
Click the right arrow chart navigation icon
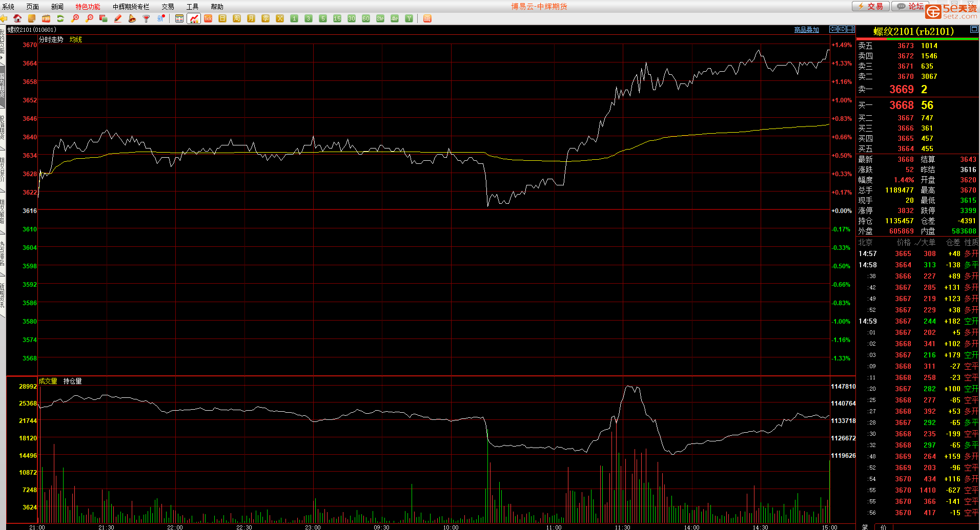pyautogui.click(x=842, y=29)
